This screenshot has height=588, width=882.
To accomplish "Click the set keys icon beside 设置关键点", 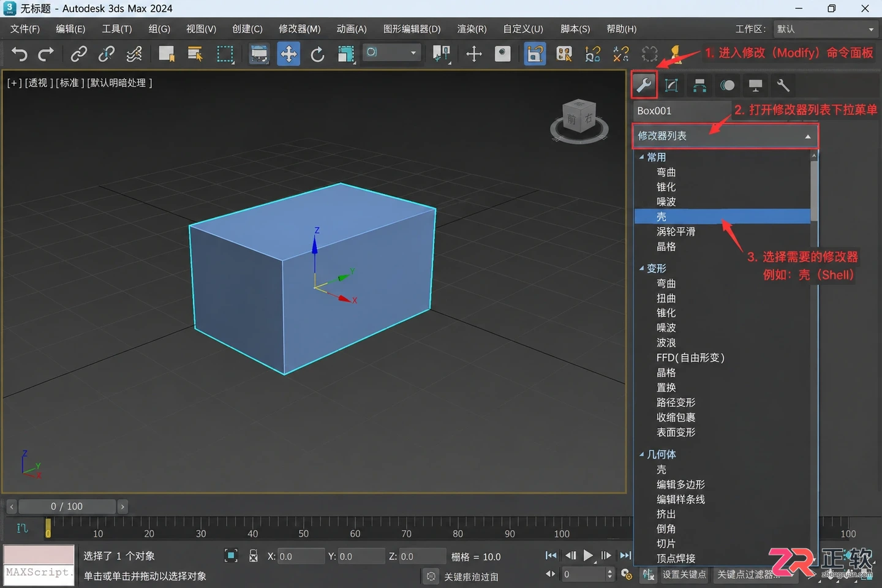I will (647, 575).
